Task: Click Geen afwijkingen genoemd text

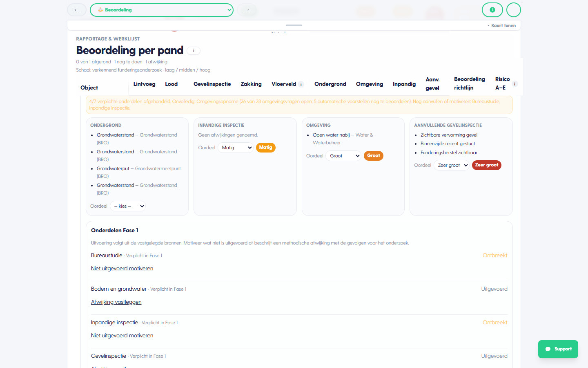Action: [x=228, y=135]
